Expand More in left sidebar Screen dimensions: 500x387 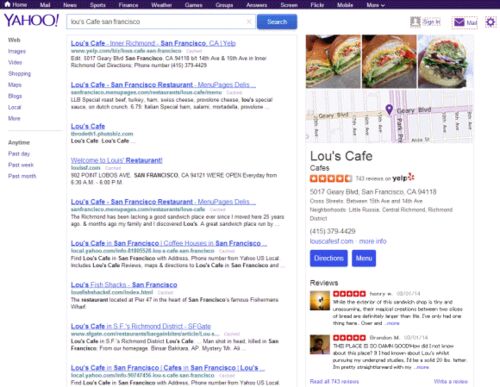(x=14, y=118)
